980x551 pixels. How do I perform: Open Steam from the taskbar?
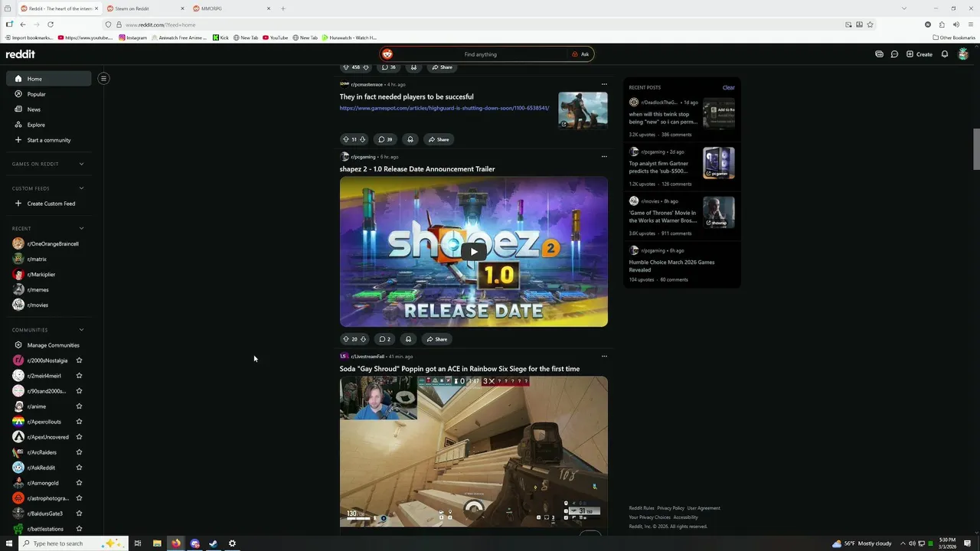[x=213, y=543]
